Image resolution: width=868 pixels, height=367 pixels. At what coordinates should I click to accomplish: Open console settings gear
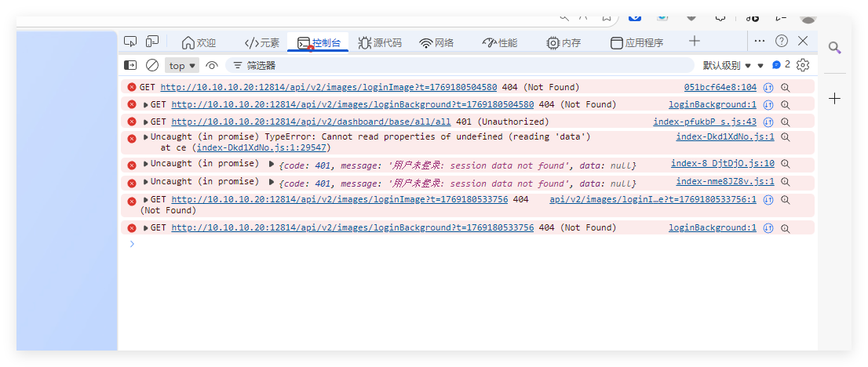(x=803, y=65)
